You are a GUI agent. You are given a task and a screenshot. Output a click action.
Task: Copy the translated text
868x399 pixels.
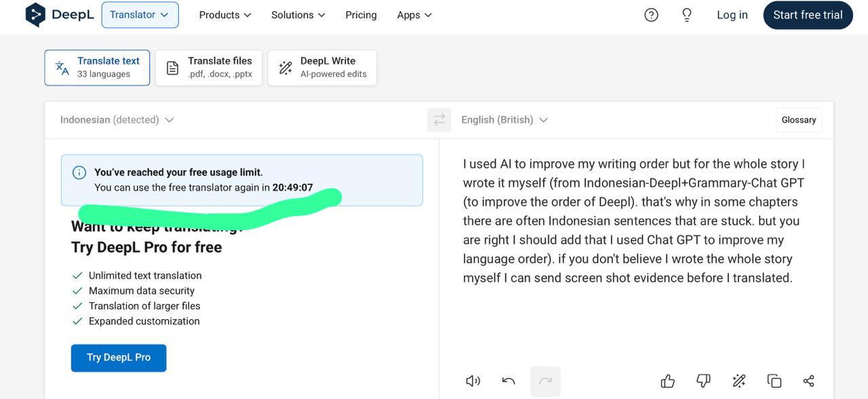(774, 381)
